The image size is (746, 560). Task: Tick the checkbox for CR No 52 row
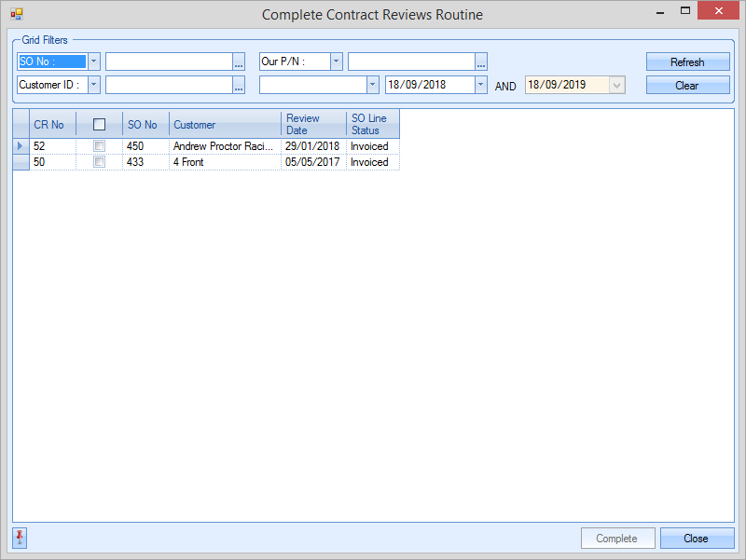[x=99, y=146]
